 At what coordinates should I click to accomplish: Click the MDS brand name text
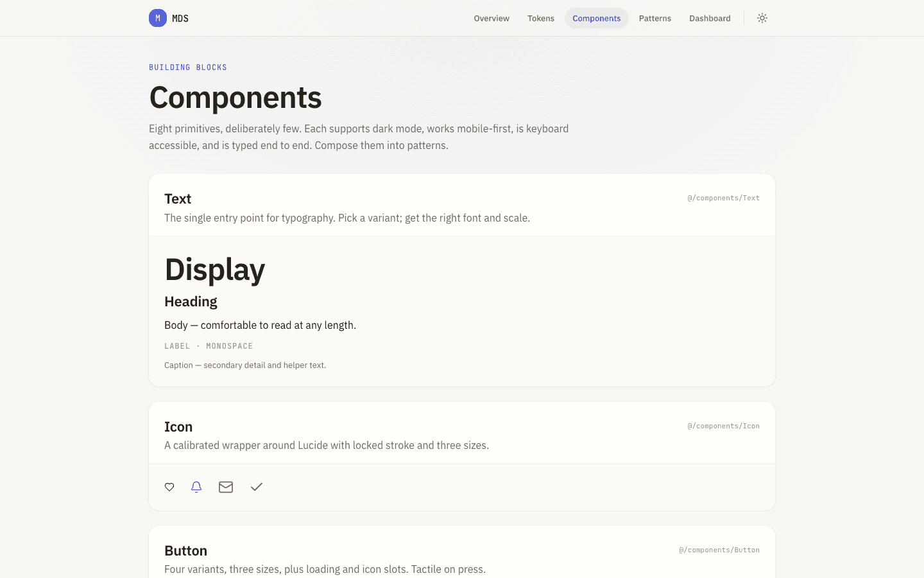(x=180, y=18)
